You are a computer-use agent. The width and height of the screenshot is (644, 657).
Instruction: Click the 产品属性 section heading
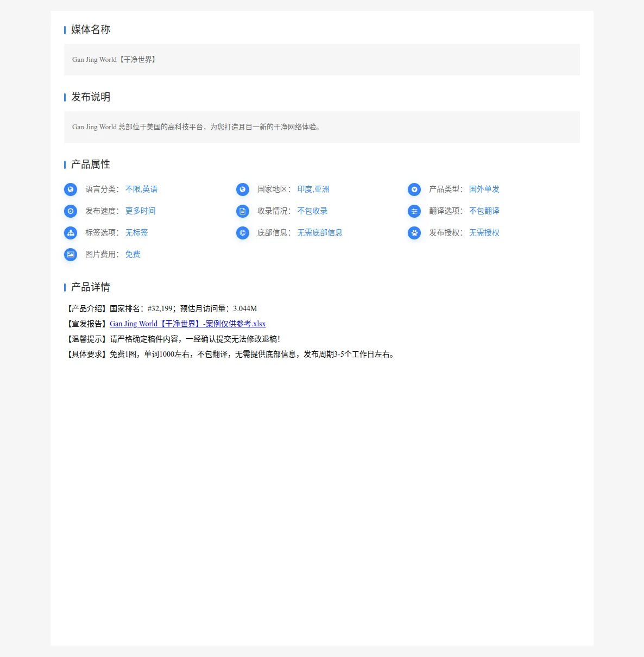tap(91, 164)
